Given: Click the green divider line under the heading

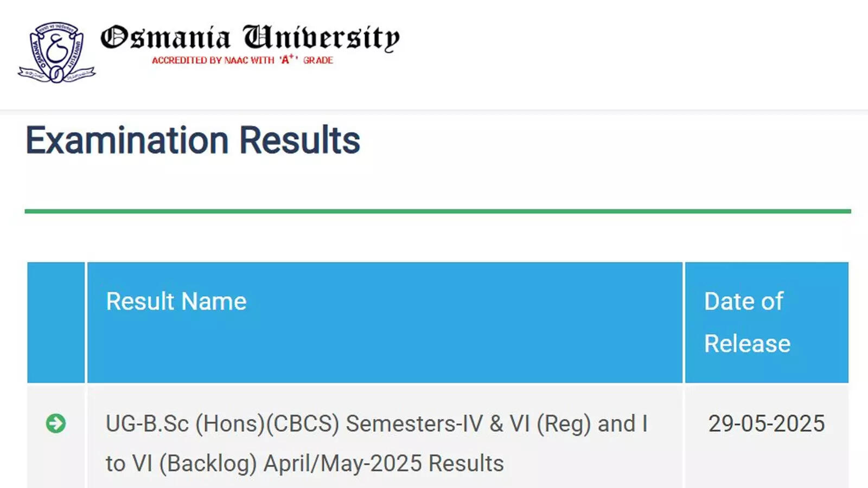Looking at the screenshot, I should tap(434, 210).
